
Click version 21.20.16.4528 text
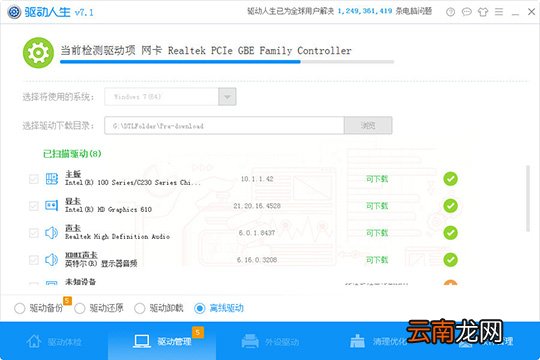[x=257, y=206]
